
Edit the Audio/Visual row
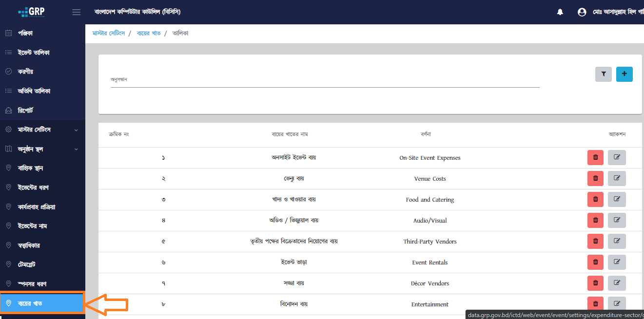(617, 221)
